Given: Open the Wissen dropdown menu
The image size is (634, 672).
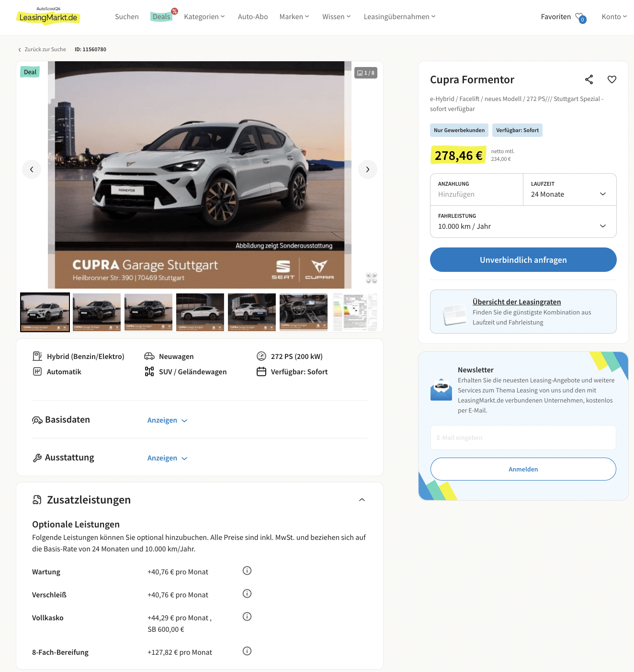Looking at the screenshot, I should tap(337, 17).
